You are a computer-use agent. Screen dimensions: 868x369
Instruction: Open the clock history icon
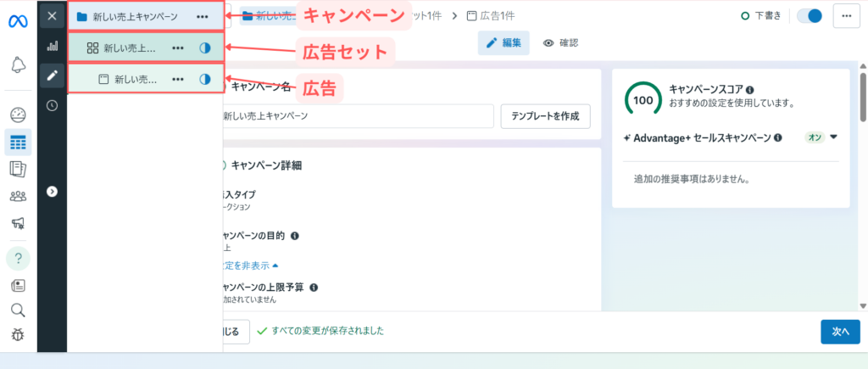click(52, 105)
